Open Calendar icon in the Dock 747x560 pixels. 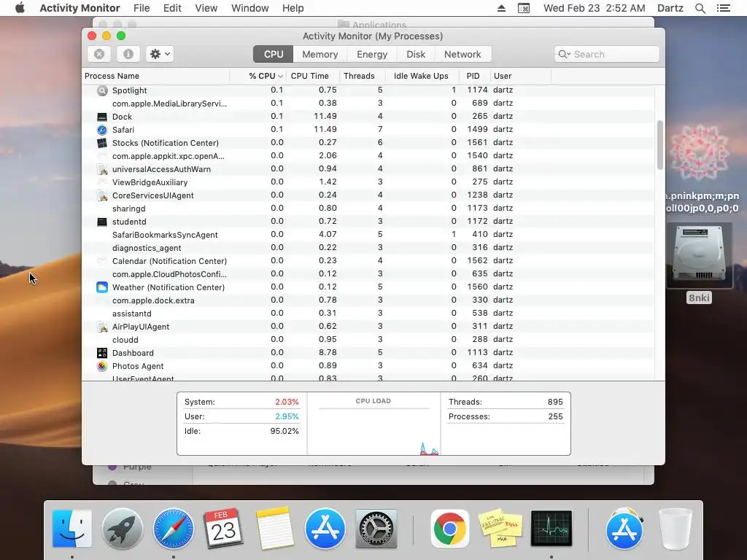tap(223, 529)
